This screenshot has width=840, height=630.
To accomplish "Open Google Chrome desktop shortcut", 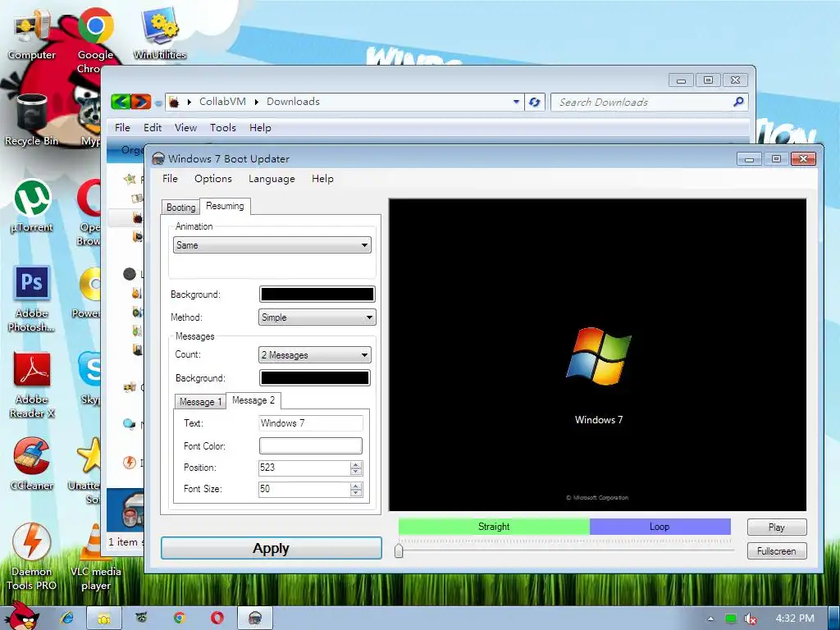I will (95, 40).
